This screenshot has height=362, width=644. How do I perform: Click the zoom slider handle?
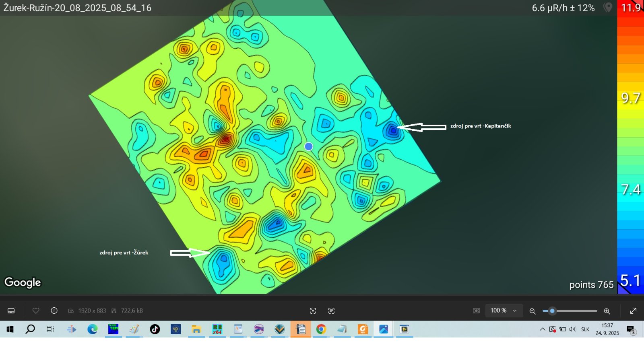point(552,311)
